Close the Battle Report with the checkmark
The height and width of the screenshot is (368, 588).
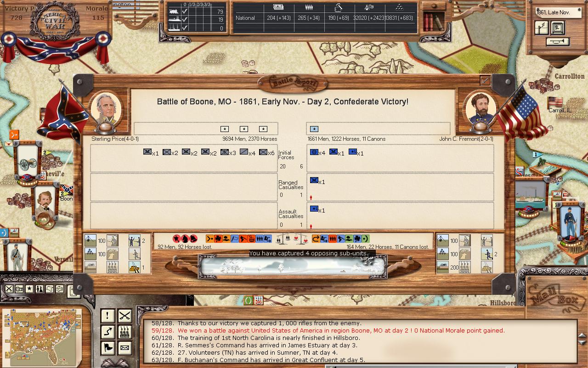coord(485,80)
